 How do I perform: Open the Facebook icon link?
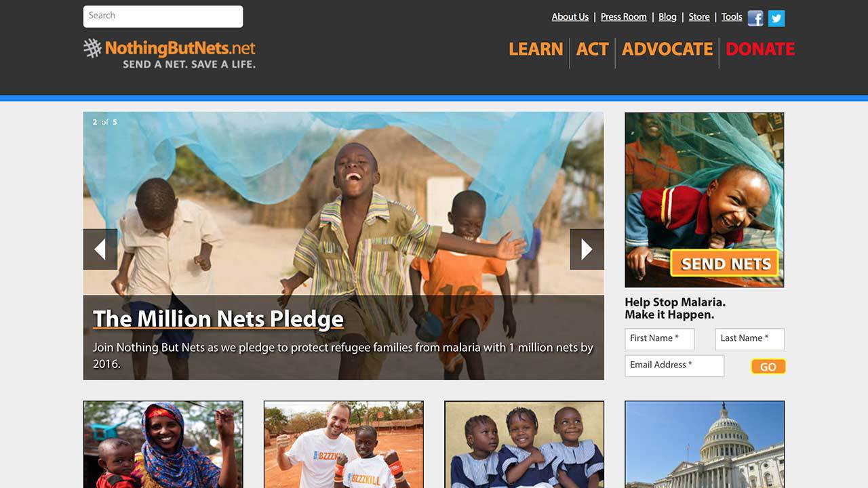pos(755,18)
